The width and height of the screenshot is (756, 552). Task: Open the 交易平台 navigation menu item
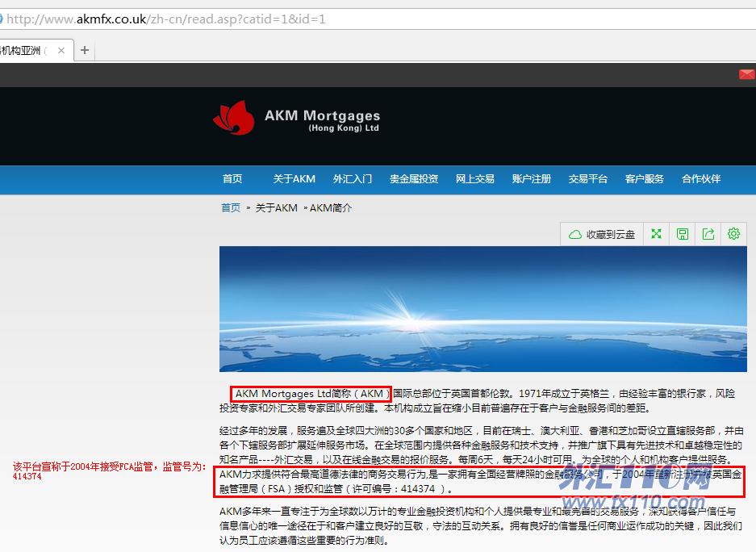click(587, 179)
